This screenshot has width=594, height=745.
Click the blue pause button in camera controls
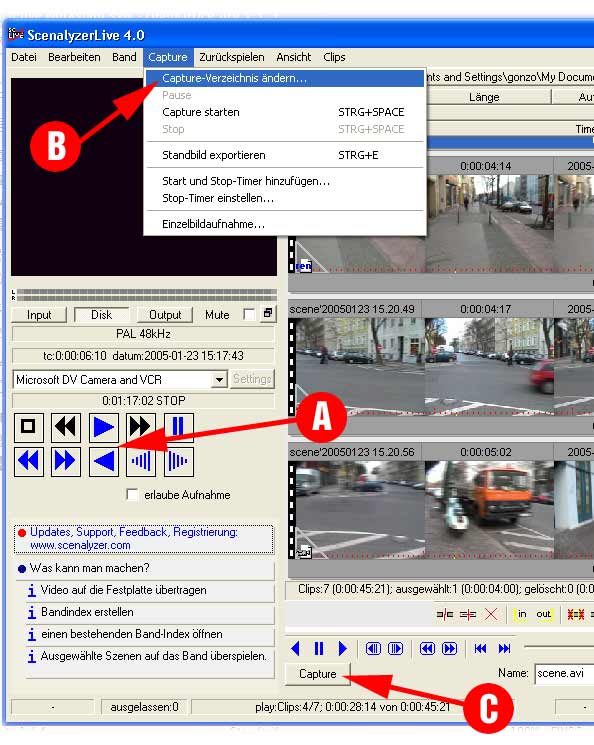coord(179,427)
